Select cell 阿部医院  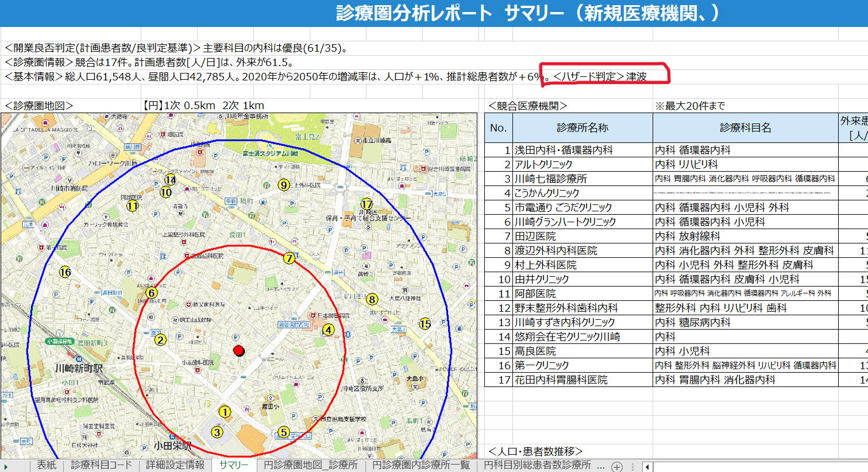(x=582, y=293)
